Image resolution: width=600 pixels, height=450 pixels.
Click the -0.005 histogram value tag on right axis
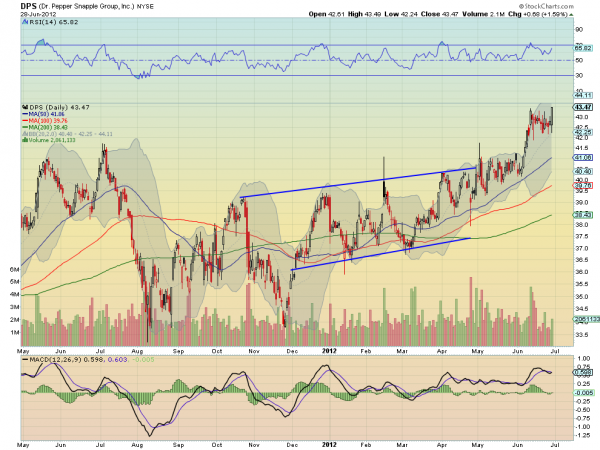584,393
